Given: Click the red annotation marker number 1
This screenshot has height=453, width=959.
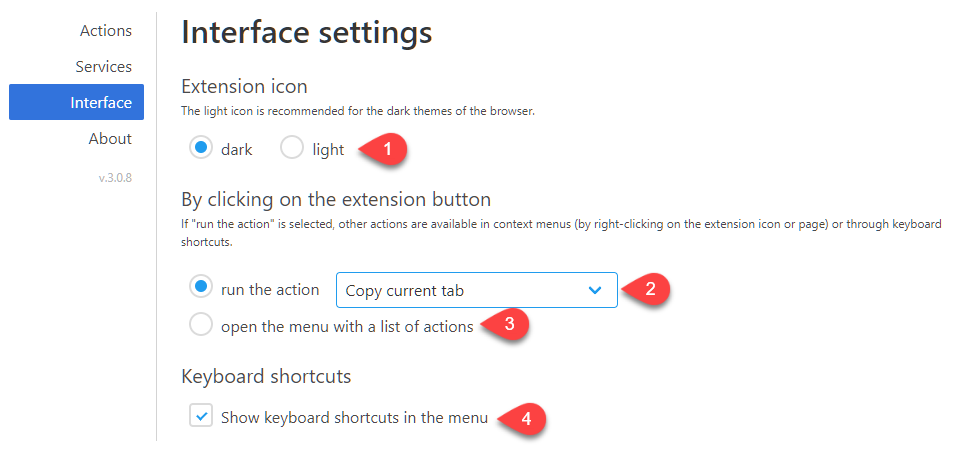Looking at the screenshot, I should 384,149.
